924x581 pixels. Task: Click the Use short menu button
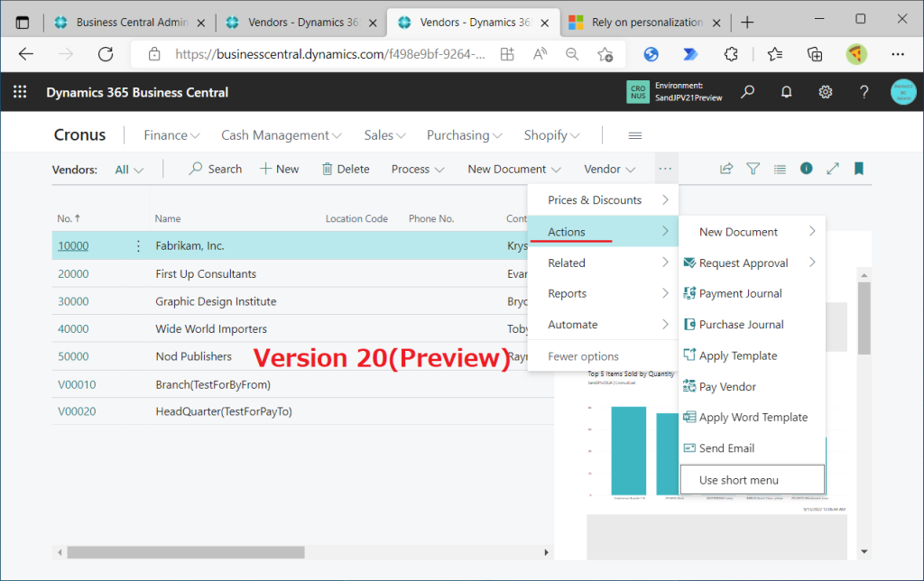click(752, 480)
